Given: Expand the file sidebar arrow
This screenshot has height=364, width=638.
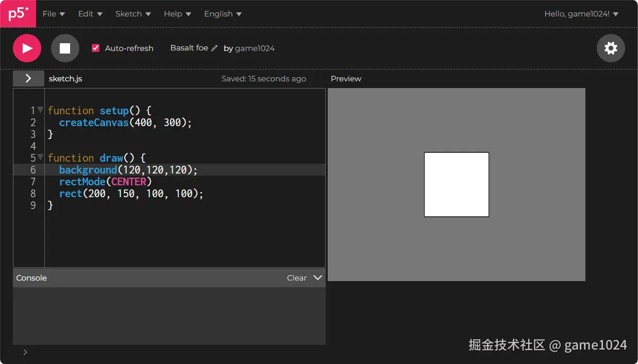Looking at the screenshot, I should click(28, 78).
